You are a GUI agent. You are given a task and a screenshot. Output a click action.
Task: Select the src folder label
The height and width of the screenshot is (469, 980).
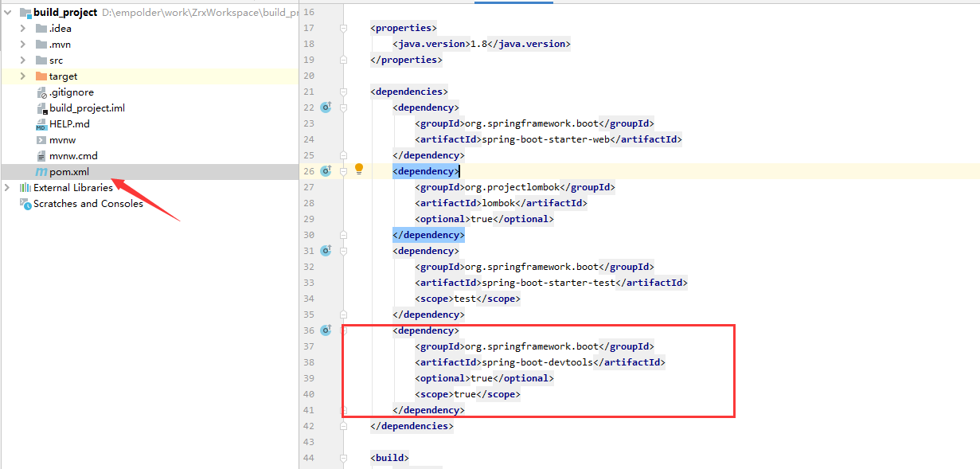pyautogui.click(x=57, y=61)
